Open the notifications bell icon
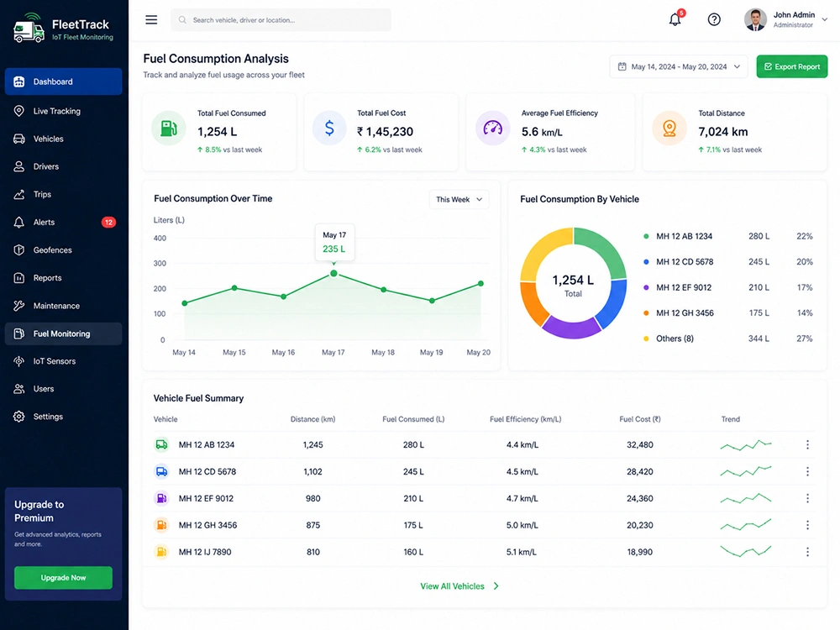This screenshot has height=630, width=840. point(675,20)
